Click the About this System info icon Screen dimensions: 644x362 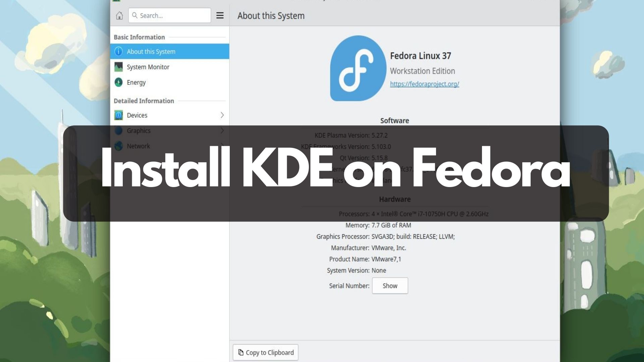118,51
